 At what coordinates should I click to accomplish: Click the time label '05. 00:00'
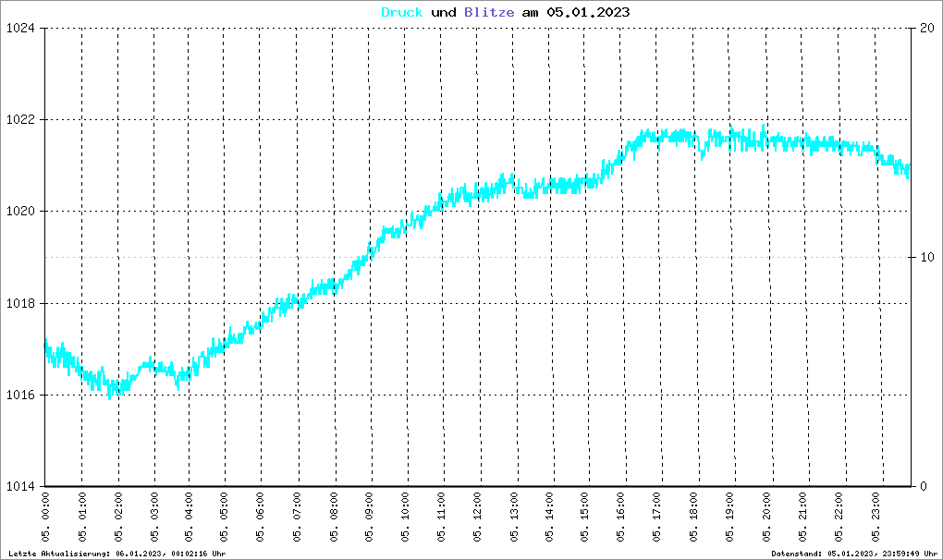[45, 517]
